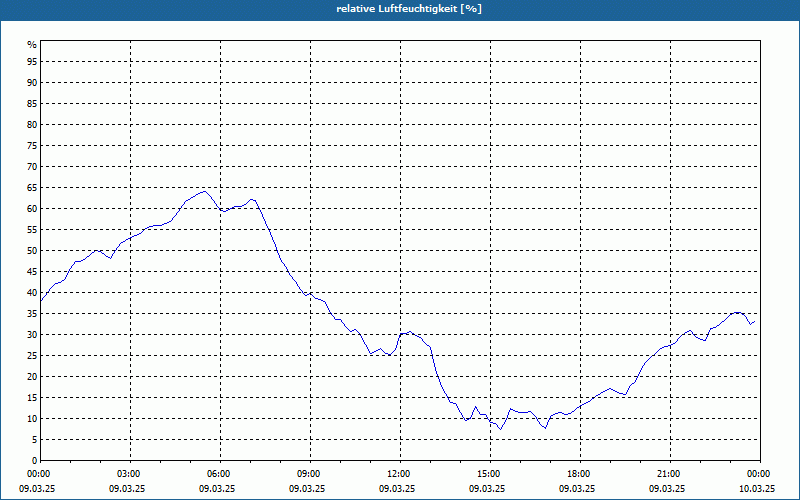Screen dimensions: 800x500
Task: Click the 'relative Luftfeuchtigkeit [%]' chart title
Action: pos(409,9)
